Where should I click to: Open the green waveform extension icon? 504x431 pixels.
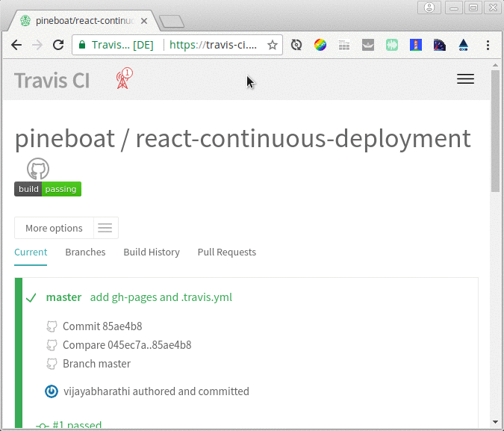tap(392, 45)
